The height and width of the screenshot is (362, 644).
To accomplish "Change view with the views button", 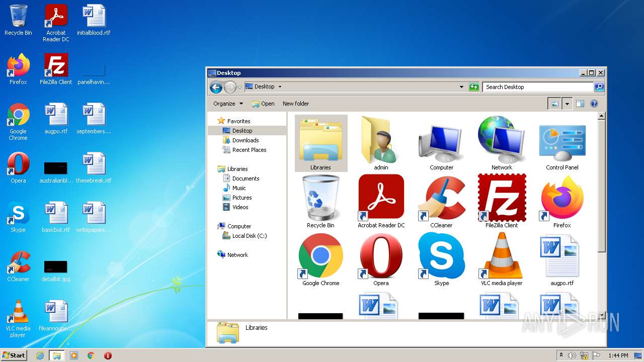I will 554,104.
